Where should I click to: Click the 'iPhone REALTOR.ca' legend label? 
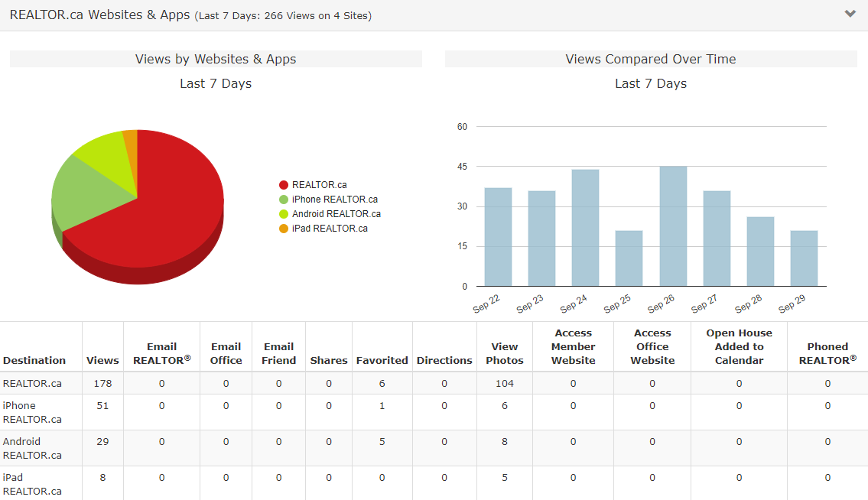pyautogui.click(x=335, y=200)
